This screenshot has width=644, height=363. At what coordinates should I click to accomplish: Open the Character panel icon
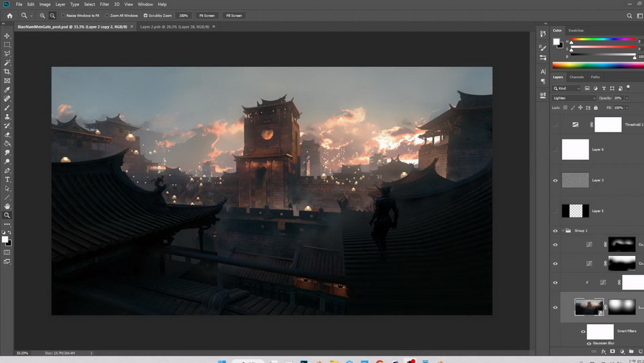coord(543,72)
